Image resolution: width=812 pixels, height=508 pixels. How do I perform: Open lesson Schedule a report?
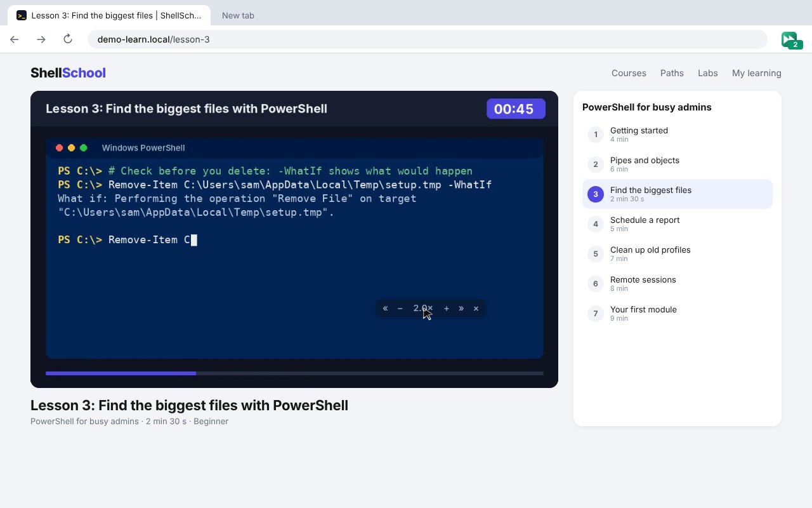click(678, 224)
